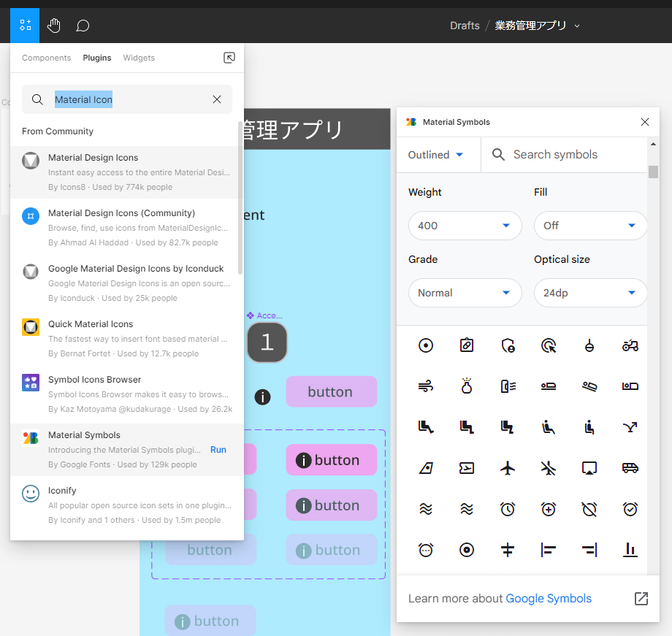Switch to the Widgets tab

coord(139,58)
